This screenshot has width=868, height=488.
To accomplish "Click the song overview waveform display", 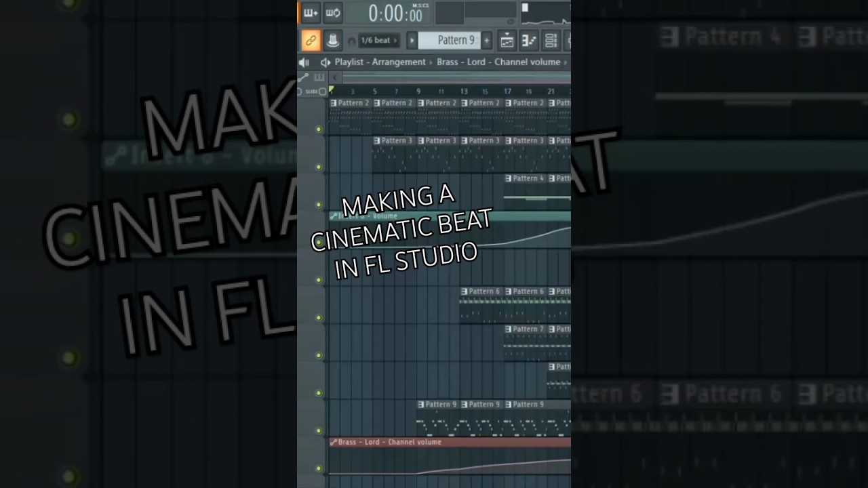I will click(546, 12).
